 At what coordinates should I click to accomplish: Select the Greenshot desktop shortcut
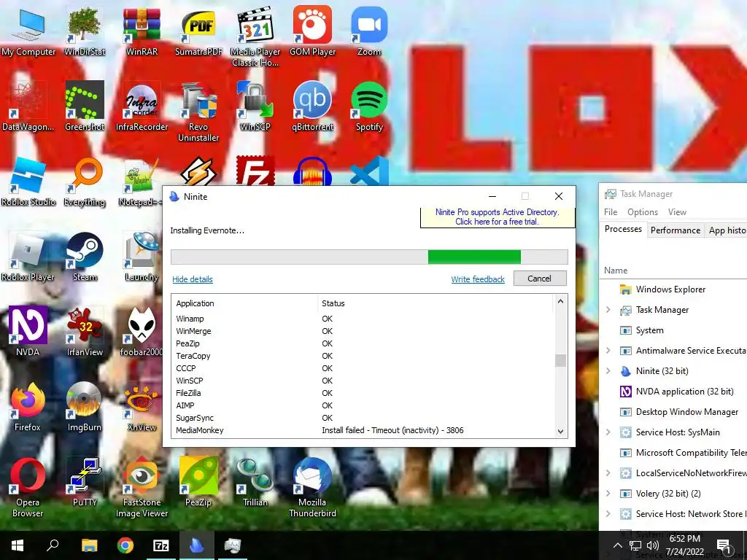point(85,106)
